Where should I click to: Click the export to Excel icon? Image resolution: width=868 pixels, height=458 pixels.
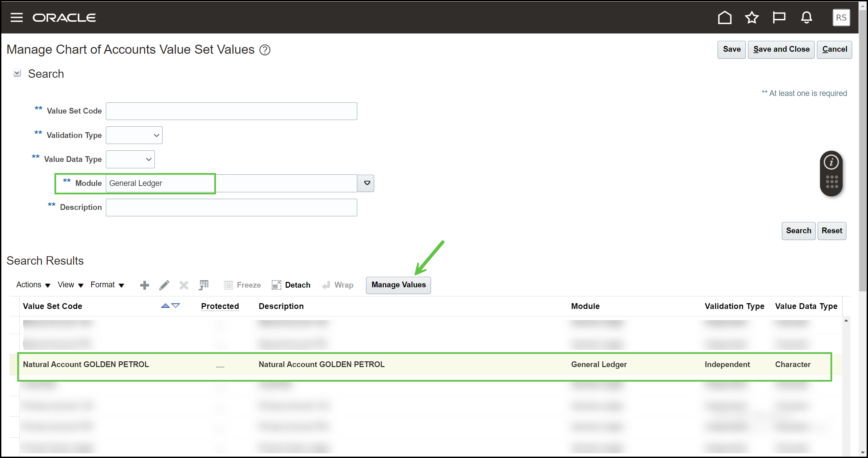(203, 285)
